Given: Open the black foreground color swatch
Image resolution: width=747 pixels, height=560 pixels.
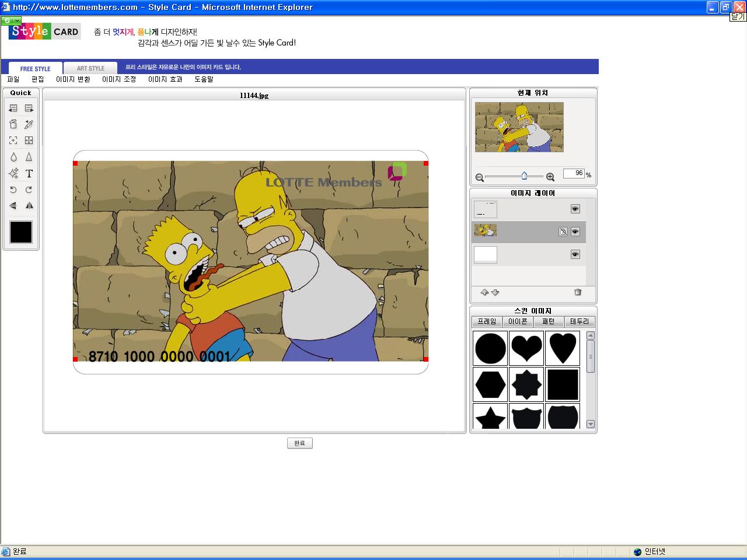Looking at the screenshot, I should pos(21,232).
